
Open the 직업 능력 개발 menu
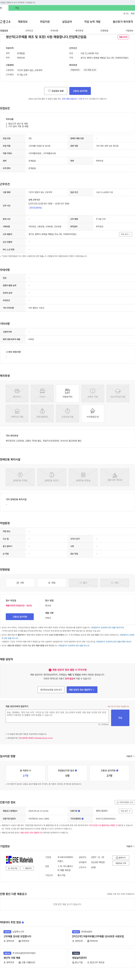click(x=92, y=22)
